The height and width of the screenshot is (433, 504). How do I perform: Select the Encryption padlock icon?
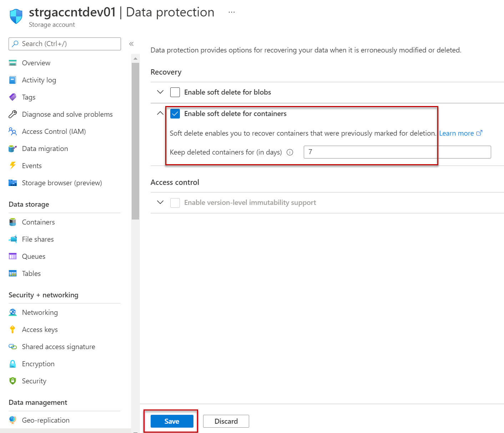(x=12, y=363)
